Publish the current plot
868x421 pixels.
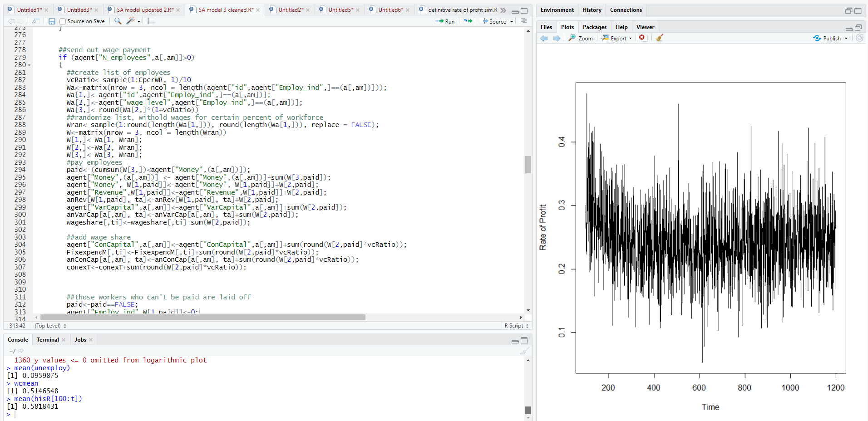tap(827, 39)
